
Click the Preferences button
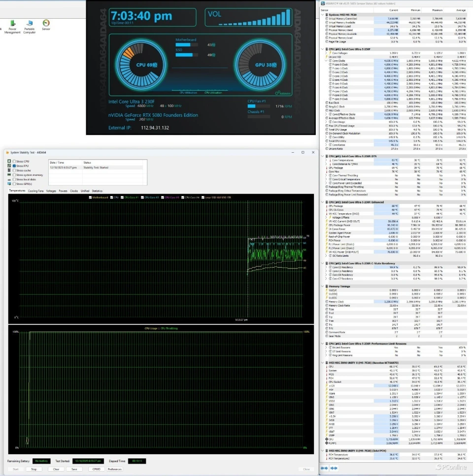tap(114, 469)
